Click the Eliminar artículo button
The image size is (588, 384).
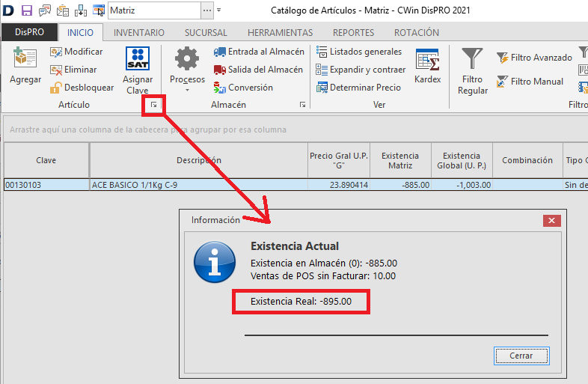[x=74, y=70]
